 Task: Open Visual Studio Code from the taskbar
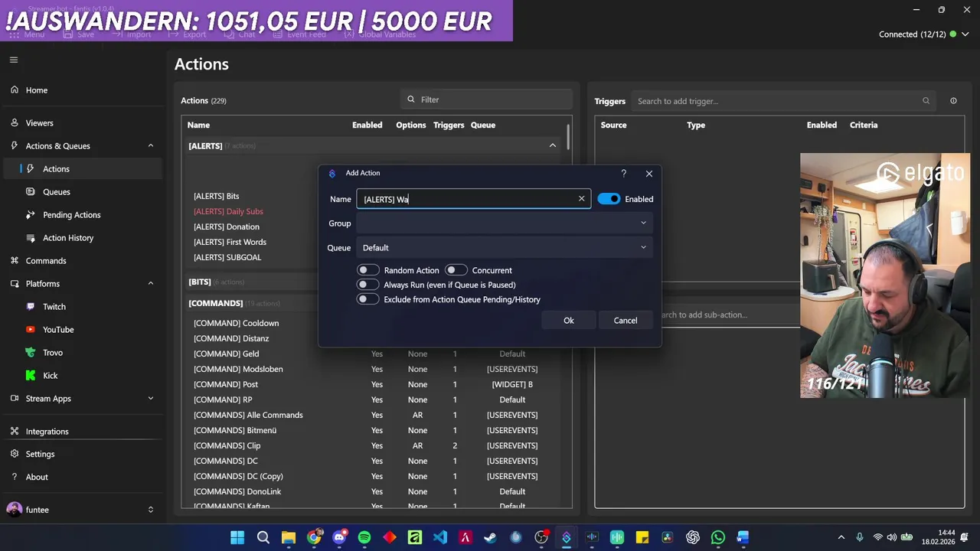[x=439, y=537]
